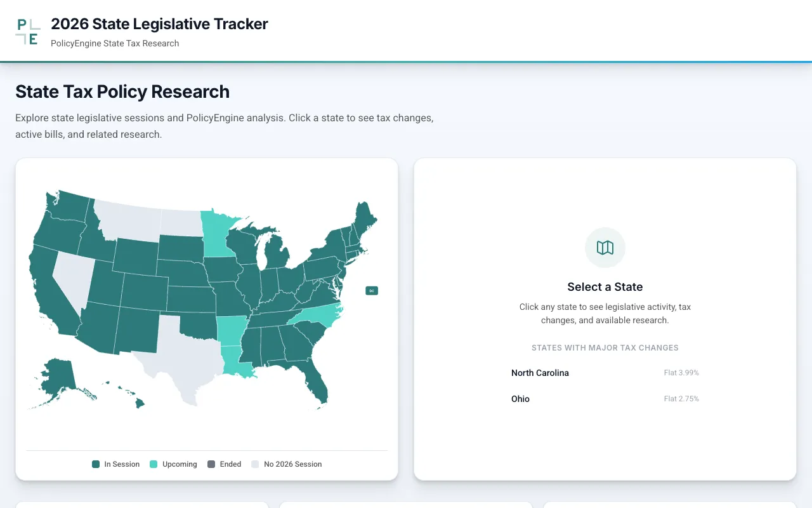Open North Carolina in major tax changes list
Screen dimensions: 812x508
coord(540,373)
